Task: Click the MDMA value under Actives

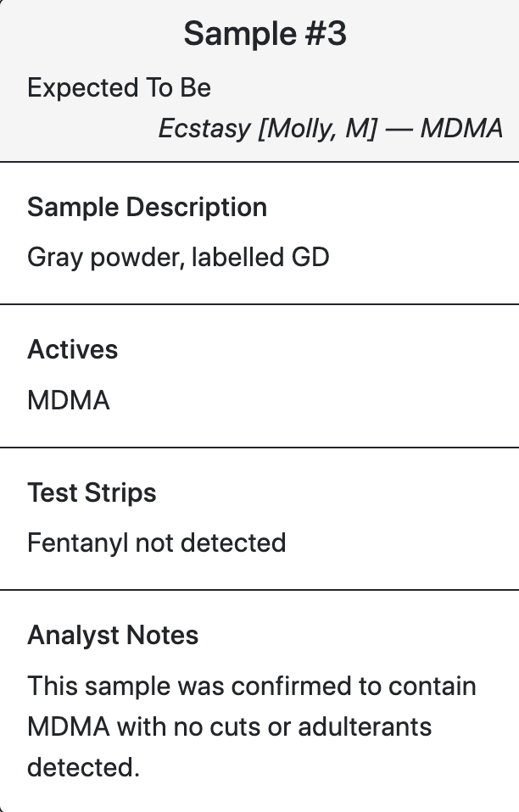Action: coord(69,400)
